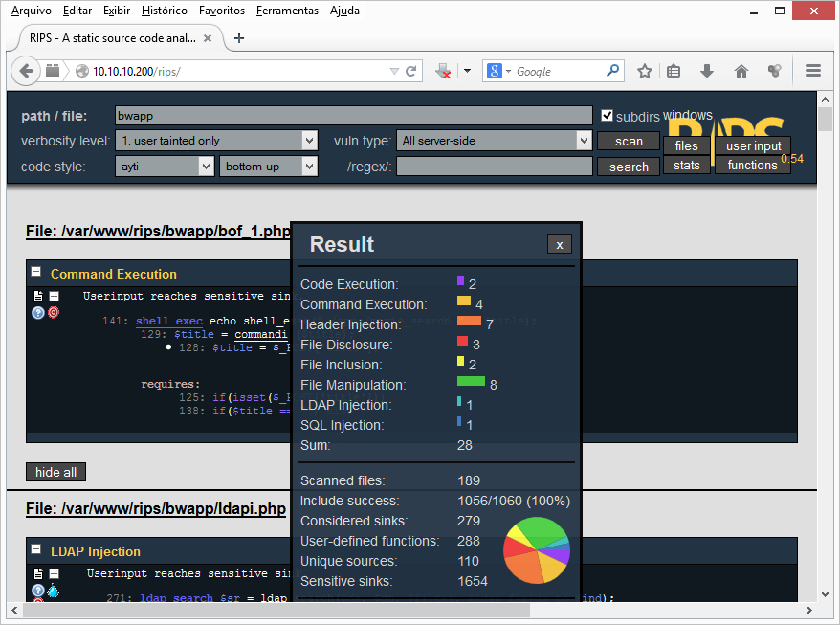Open the files window button
The width and height of the screenshot is (840, 625).
tap(686, 145)
